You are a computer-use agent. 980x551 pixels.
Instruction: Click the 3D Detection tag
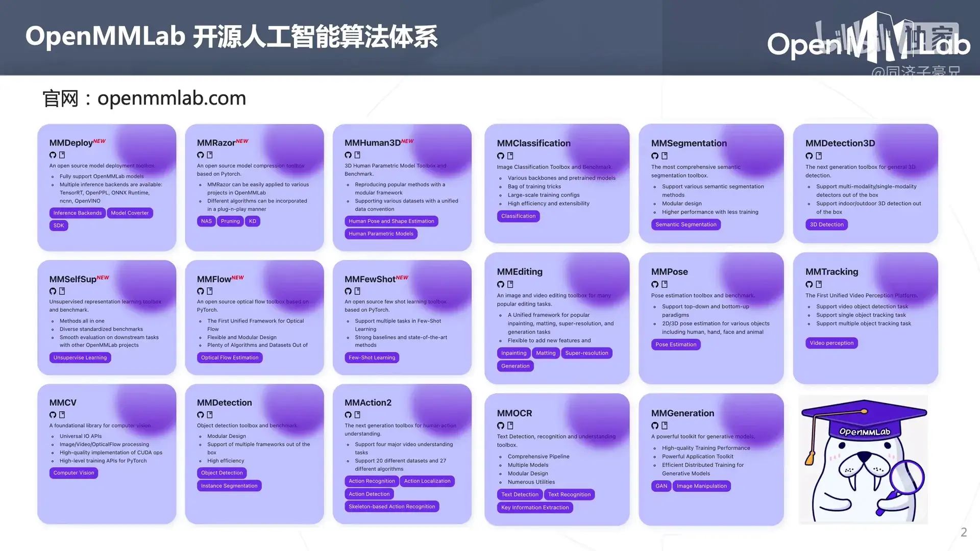pos(827,225)
